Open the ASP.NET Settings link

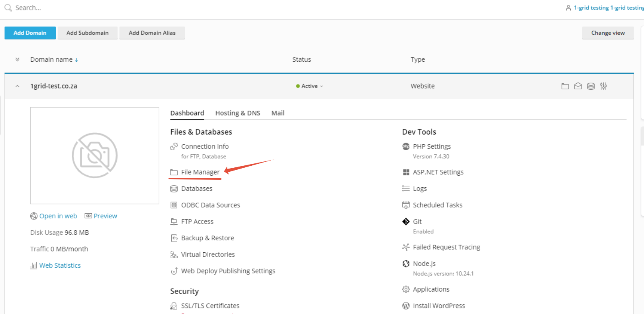coord(438,172)
